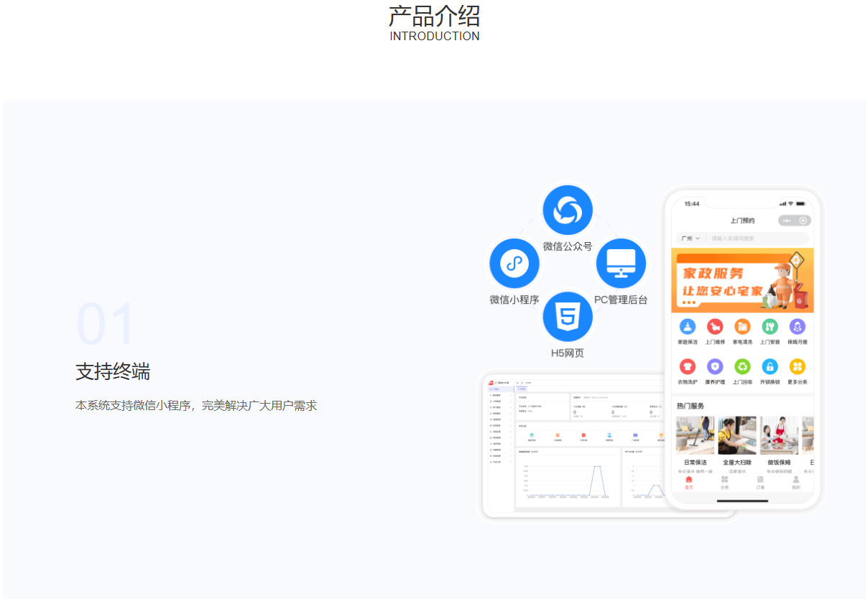Tap the 开锁换锁 locksmith icon
The width and height of the screenshot is (868, 599).
(x=770, y=367)
